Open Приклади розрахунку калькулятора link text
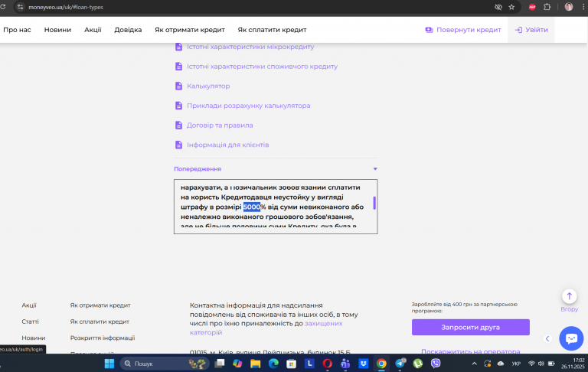Image resolution: width=588 pixels, height=372 pixels. 249,106
